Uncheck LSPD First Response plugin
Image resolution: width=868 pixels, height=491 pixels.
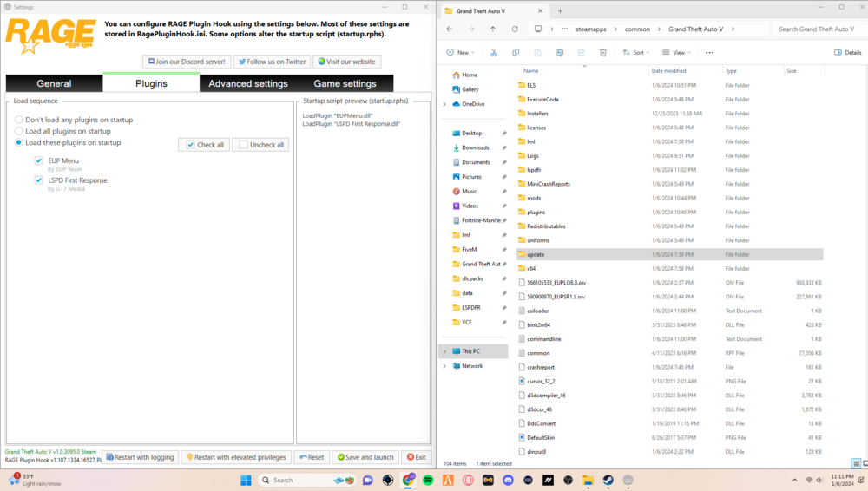pyautogui.click(x=39, y=180)
